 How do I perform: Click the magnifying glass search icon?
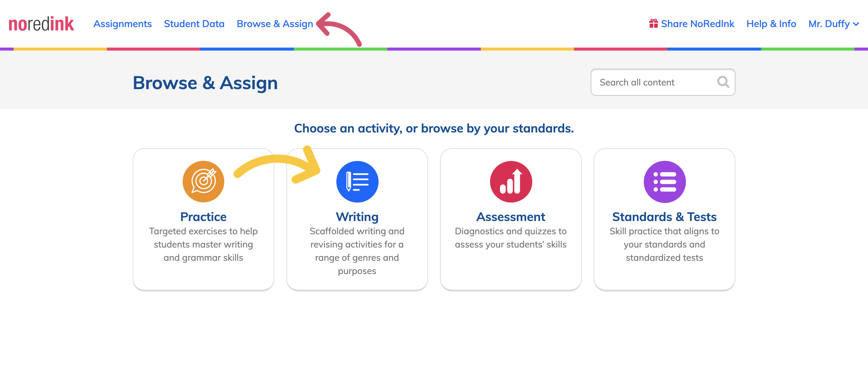(x=723, y=82)
